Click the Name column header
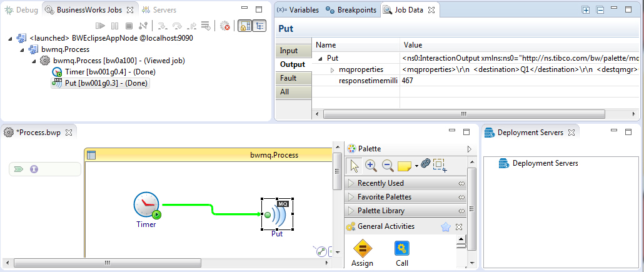 tap(356, 45)
